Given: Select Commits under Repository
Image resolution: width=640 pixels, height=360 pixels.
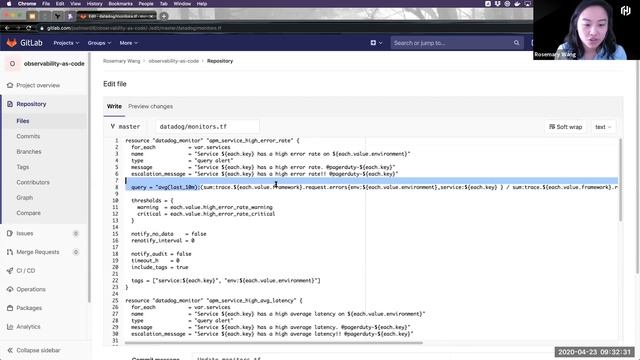Looking at the screenshot, I should tap(28, 136).
